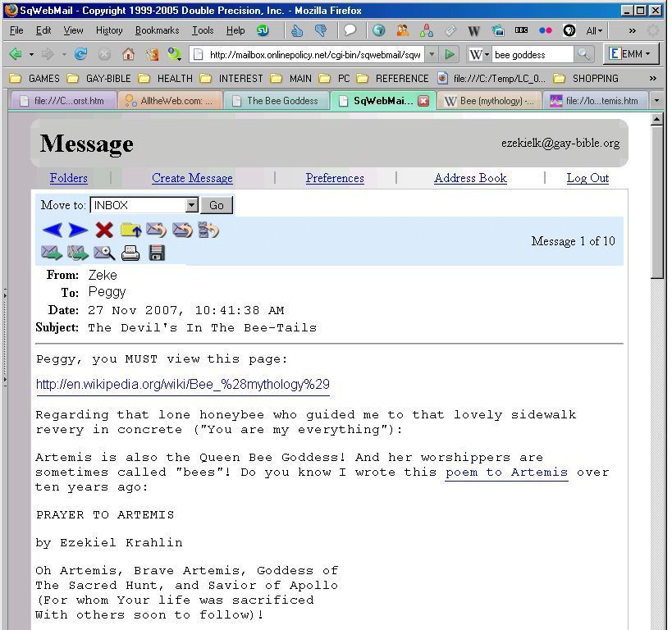Open the Wikipedia Bee mythology URL link
Image resolution: width=672 pixels, height=630 pixels.
[x=183, y=385]
